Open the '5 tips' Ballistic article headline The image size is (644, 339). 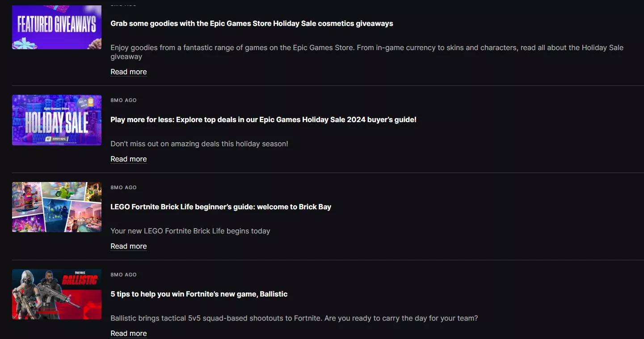tap(199, 294)
